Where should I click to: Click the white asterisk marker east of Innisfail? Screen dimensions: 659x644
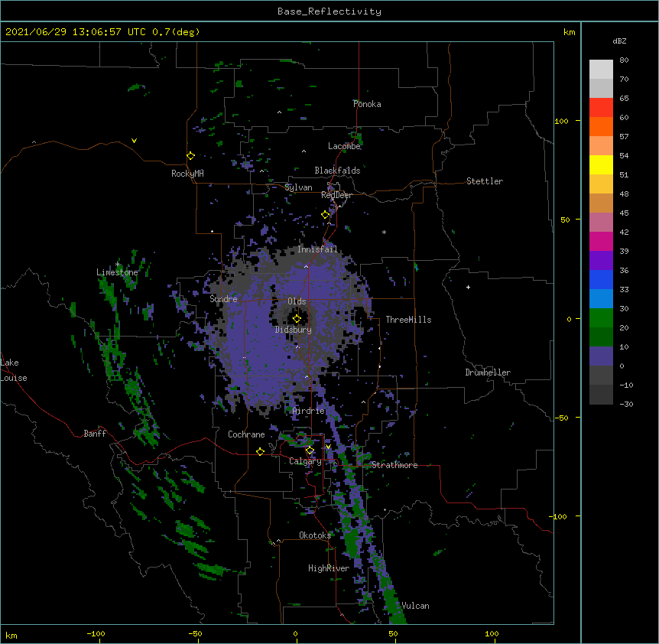[x=384, y=233]
